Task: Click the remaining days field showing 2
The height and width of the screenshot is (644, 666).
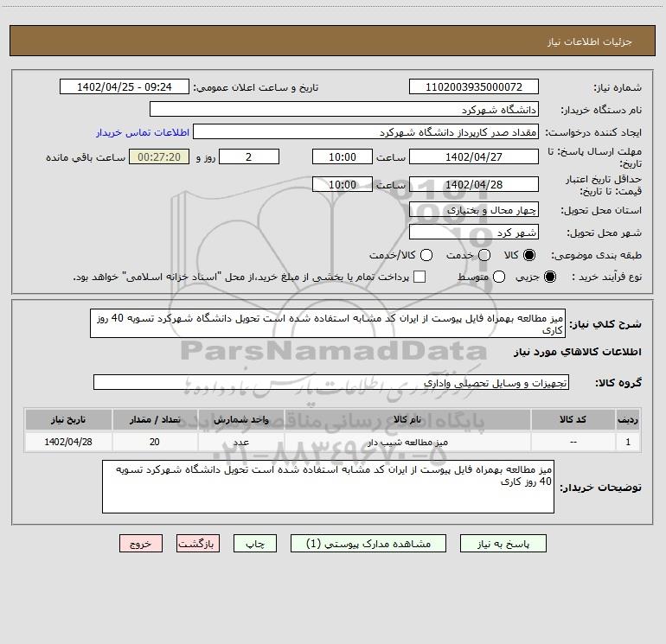Action: (249, 157)
